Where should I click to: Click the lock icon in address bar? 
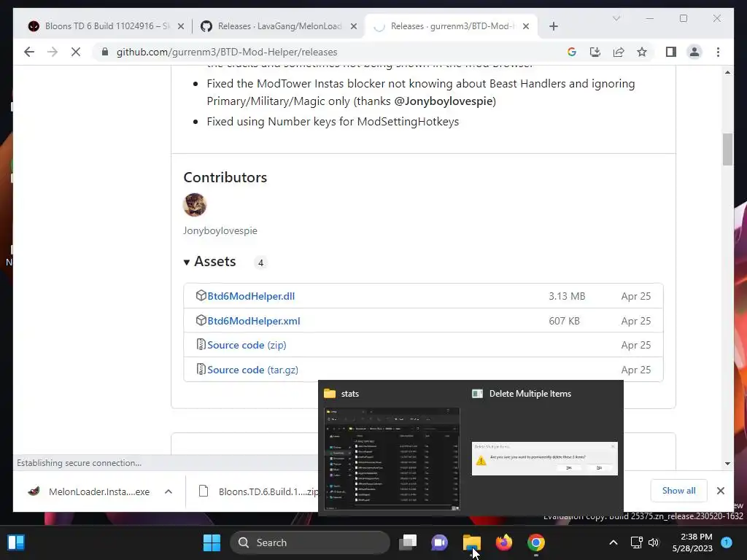pyautogui.click(x=105, y=52)
